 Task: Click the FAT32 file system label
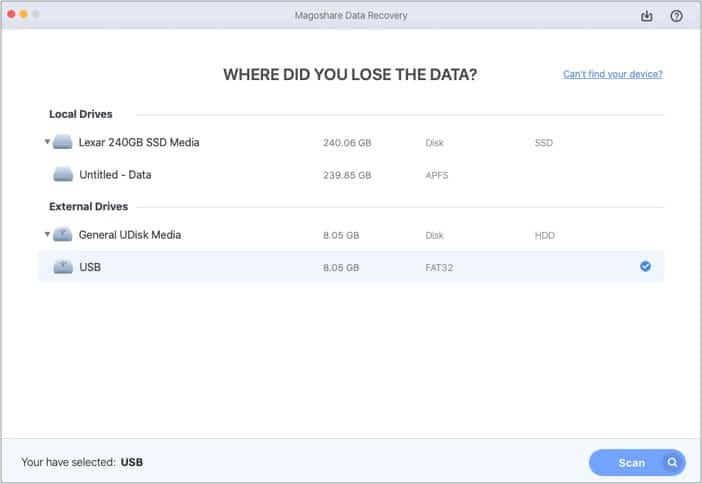click(439, 268)
